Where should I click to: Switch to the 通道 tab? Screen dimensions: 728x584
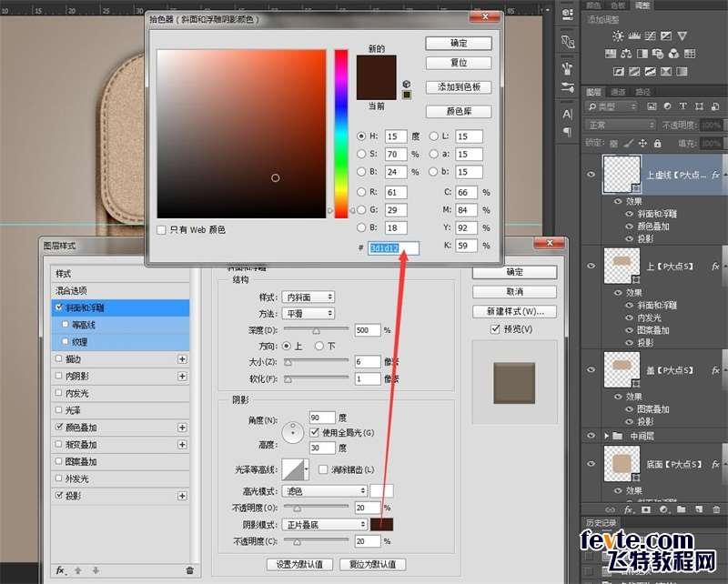pyautogui.click(x=618, y=92)
